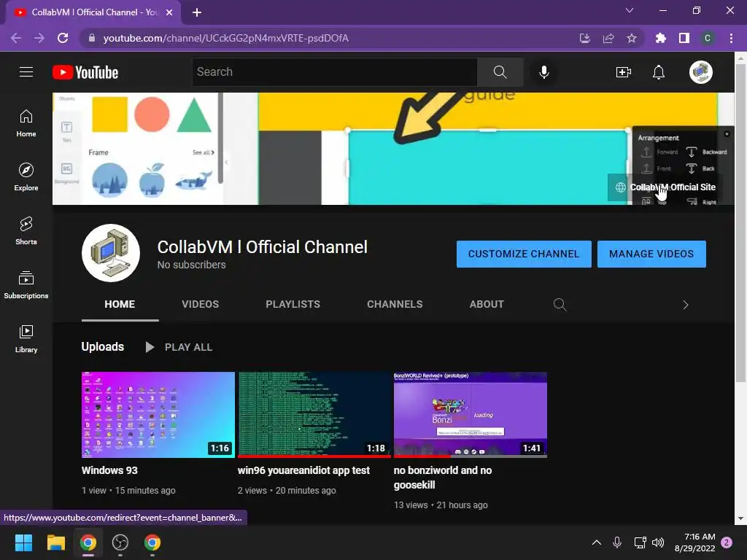Open the CollabVM Official Site banner link
The image size is (747, 560).
click(x=666, y=187)
